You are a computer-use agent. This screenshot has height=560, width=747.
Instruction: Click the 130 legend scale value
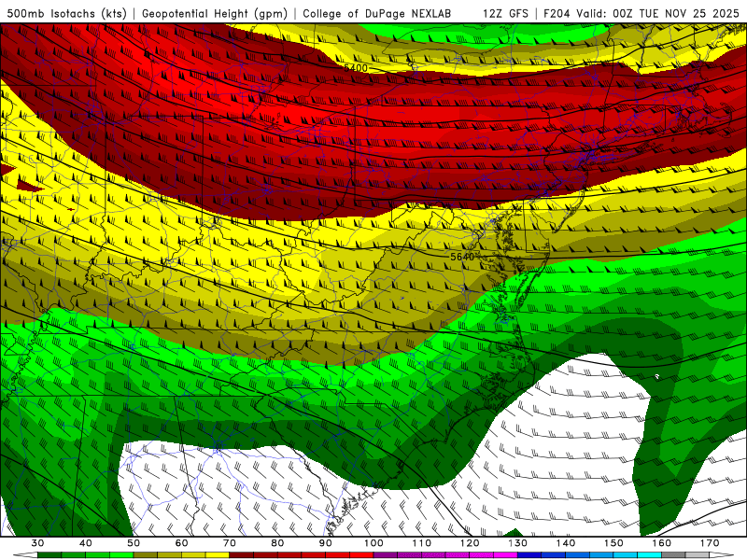[518, 543]
